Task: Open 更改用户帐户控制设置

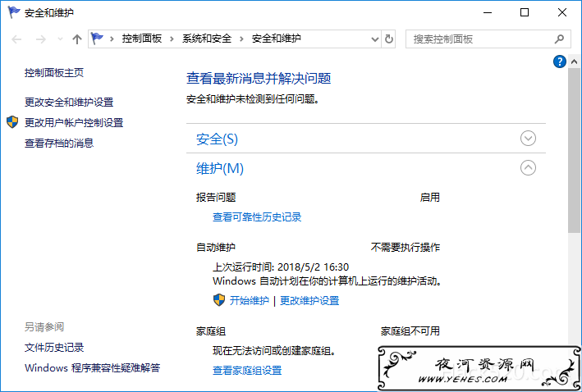Action: coord(74,123)
